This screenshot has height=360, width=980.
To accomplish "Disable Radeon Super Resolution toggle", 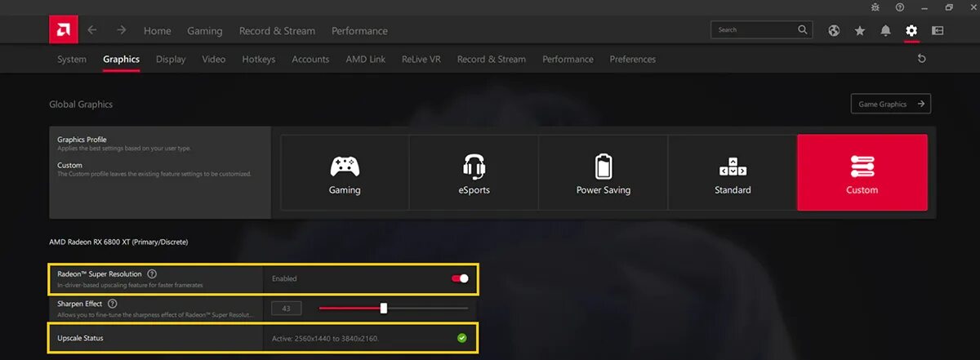I will click(460, 278).
